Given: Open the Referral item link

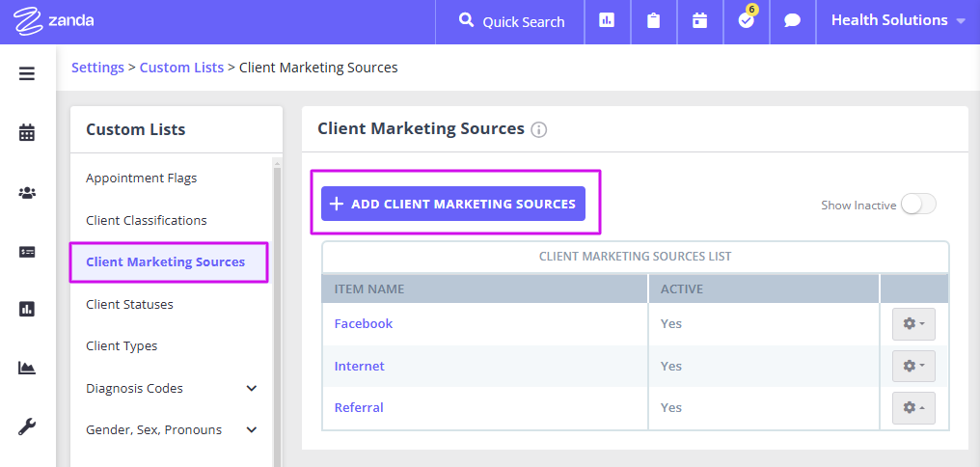Looking at the screenshot, I should [359, 407].
